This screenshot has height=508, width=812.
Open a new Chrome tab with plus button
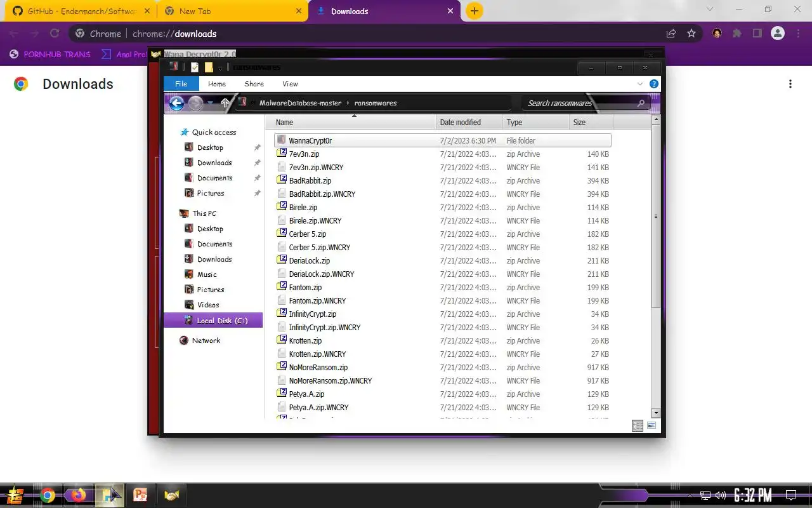(x=474, y=11)
